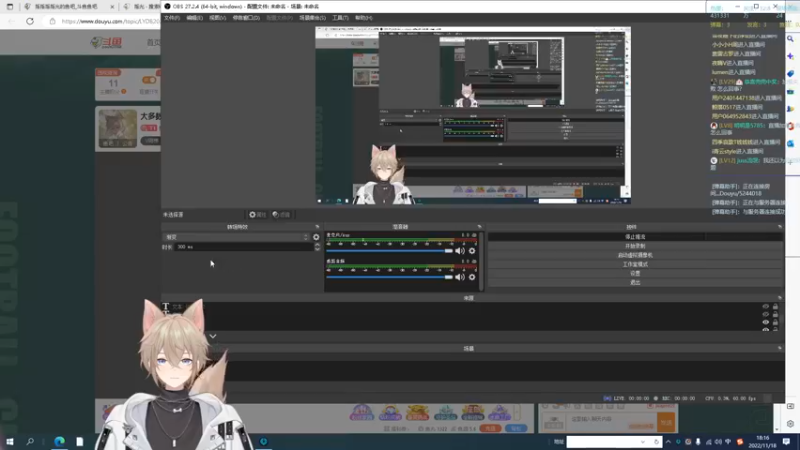This screenshot has height=450, width=800.
Task: Click the refresh icon in the Edge browser
Action: (30, 21)
